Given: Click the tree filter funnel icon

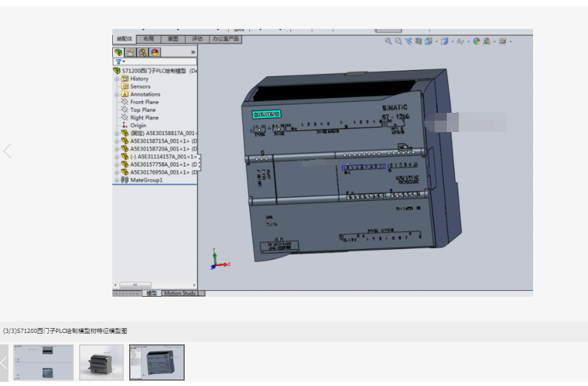Looking at the screenshot, I should (x=118, y=62).
